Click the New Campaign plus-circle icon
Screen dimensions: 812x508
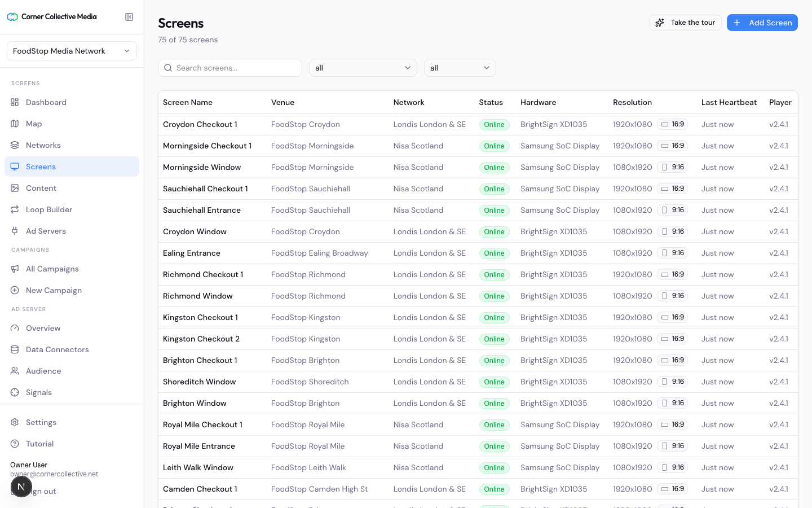coord(15,290)
